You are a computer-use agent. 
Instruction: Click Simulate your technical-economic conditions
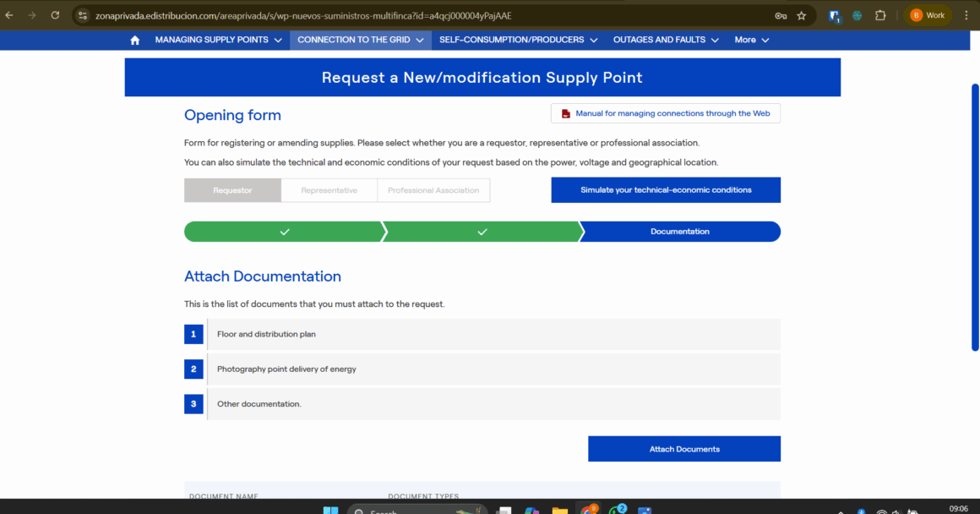pyautogui.click(x=666, y=190)
